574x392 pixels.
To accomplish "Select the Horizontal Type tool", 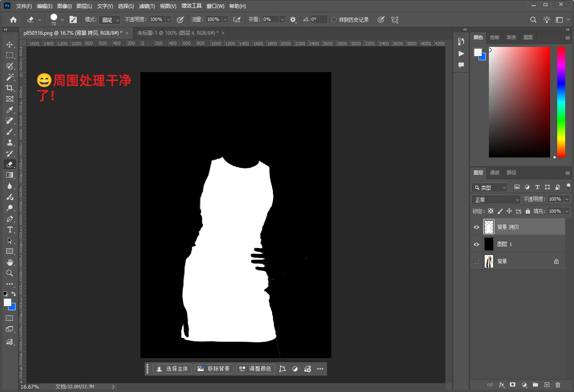I will point(10,230).
